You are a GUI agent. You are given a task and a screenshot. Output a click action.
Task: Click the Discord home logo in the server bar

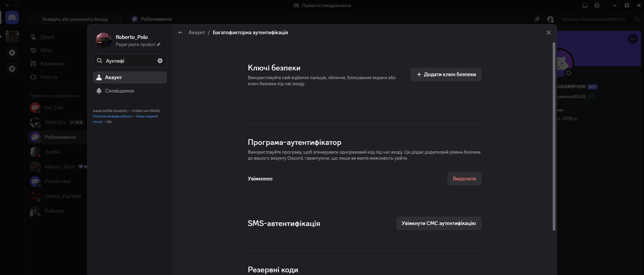12,18
